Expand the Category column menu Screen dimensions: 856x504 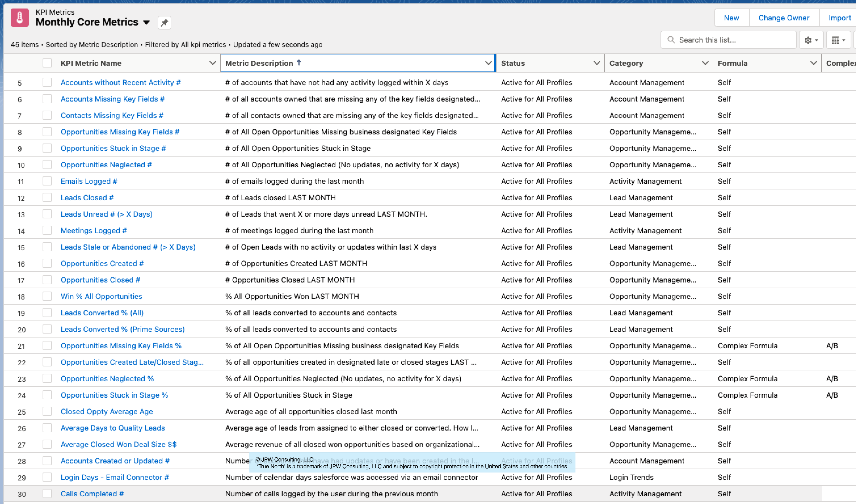(x=705, y=63)
